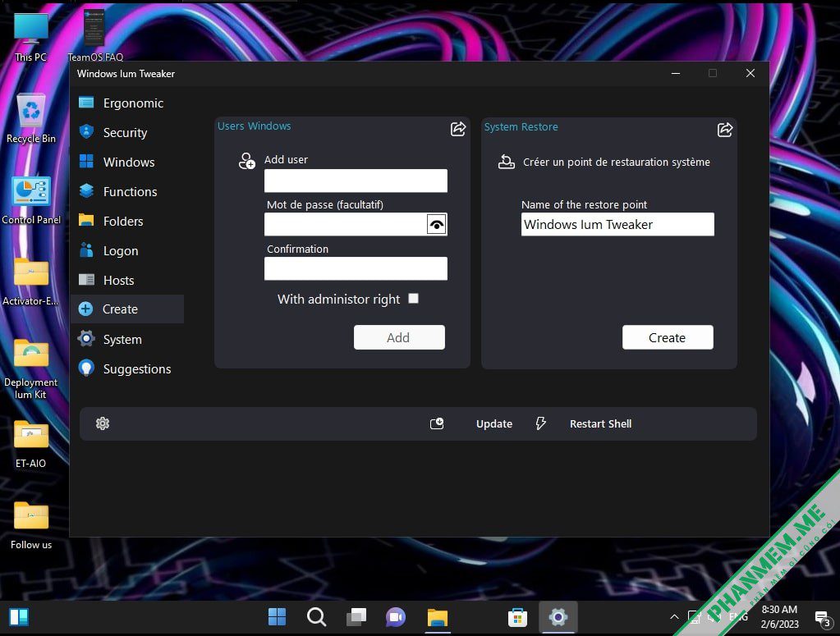Open the taskbar clock and date
The width and height of the screenshot is (840, 636).
tap(779, 617)
